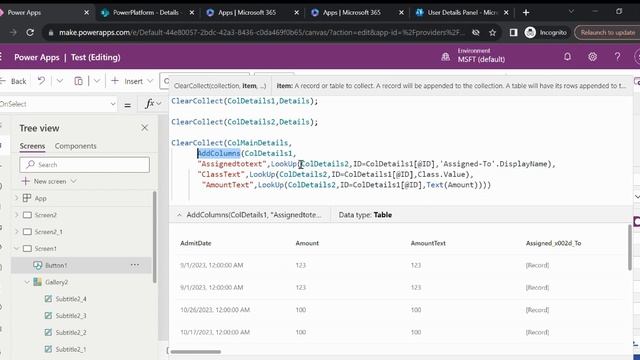Click the AdmitDate column header
The image size is (640, 360).
pyautogui.click(x=196, y=243)
